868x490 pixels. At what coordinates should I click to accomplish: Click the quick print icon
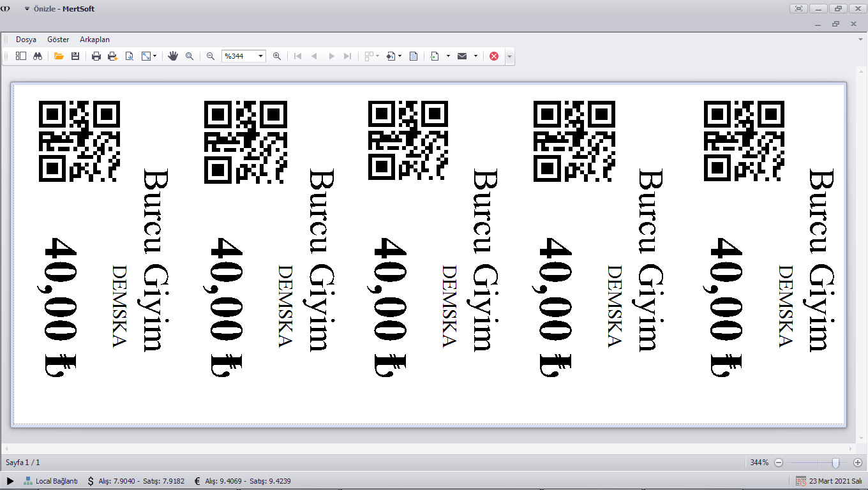(113, 56)
